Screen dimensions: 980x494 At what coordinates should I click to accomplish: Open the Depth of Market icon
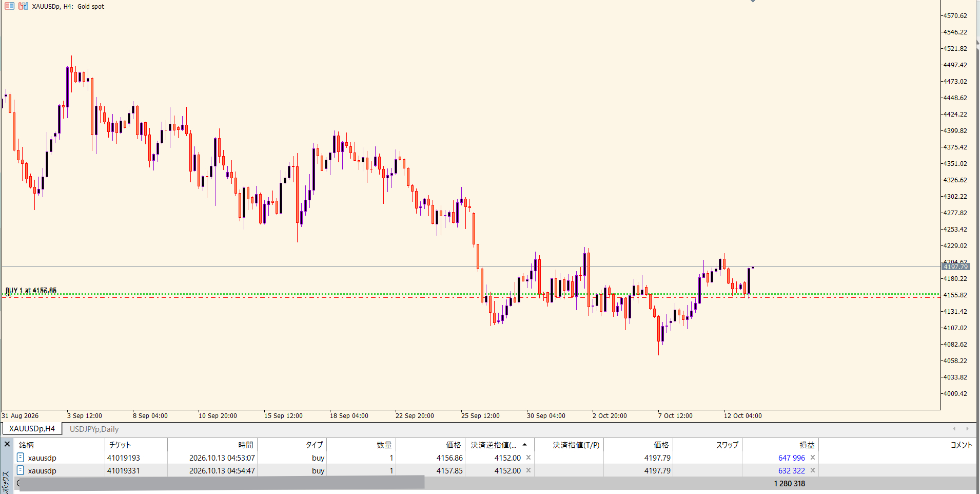click(23, 6)
